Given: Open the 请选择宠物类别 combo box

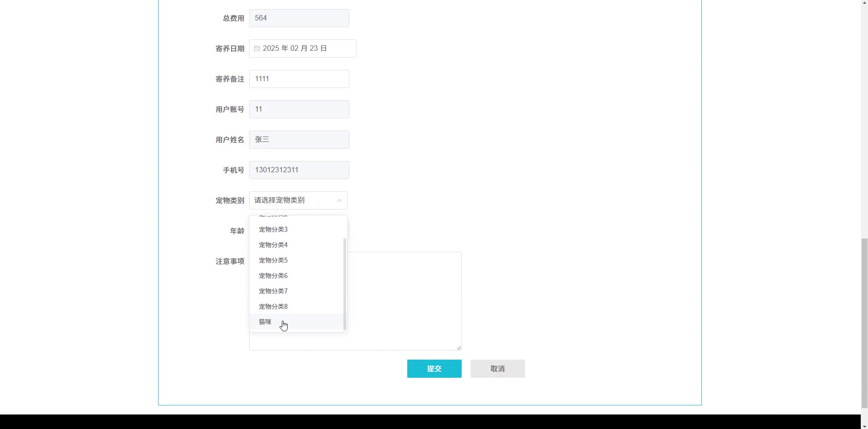Looking at the screenshot, I should click(298, 200).
